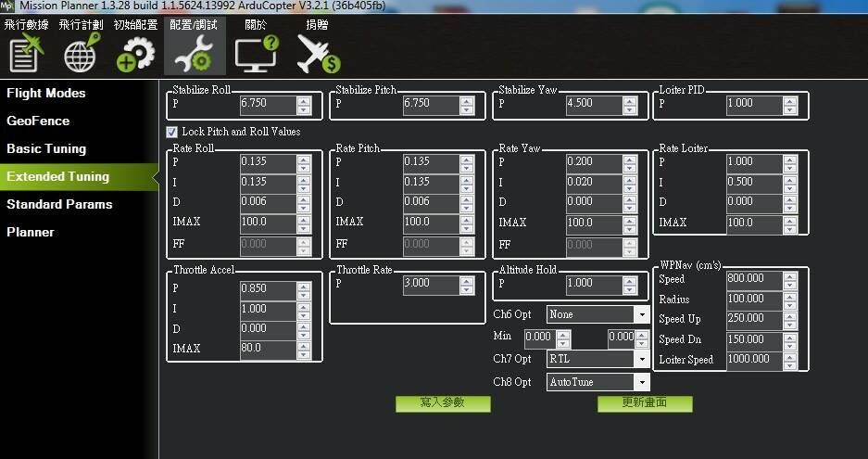Click the Stabilize Roll P spinner arrows
The width and height of the screenshot is (868, 459).
[304, 106]
